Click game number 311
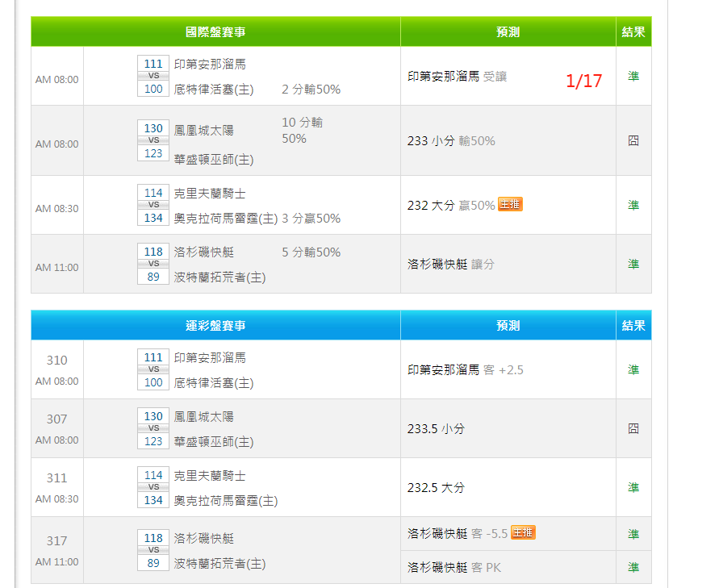 click(56, 478)
